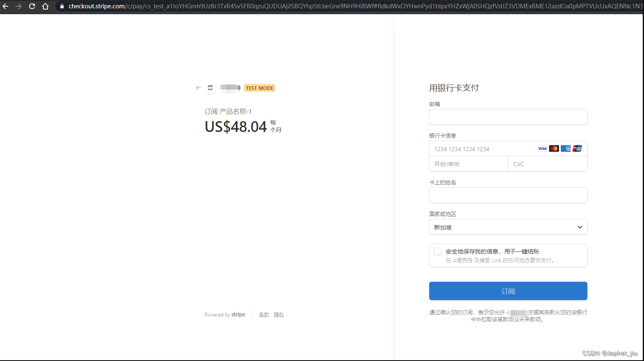This screenshot has height=361, width=644.
Task: Go to browser home icon
Action: (45, 6)
